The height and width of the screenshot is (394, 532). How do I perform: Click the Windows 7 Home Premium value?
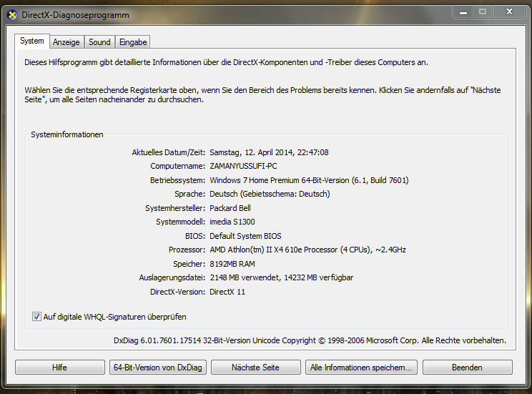click(x=309, y=180)
